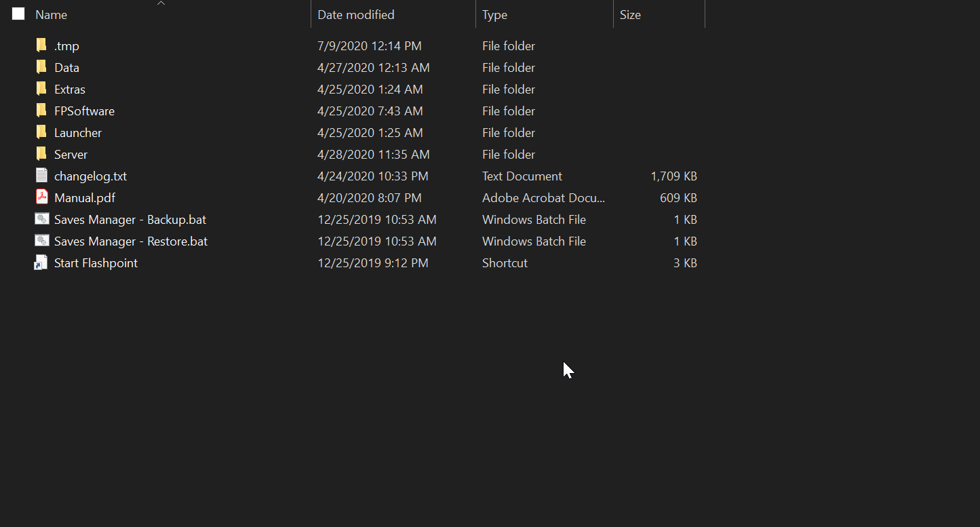Click the Name column header
This screenshot has width=980, height=527.
(53, 14)
